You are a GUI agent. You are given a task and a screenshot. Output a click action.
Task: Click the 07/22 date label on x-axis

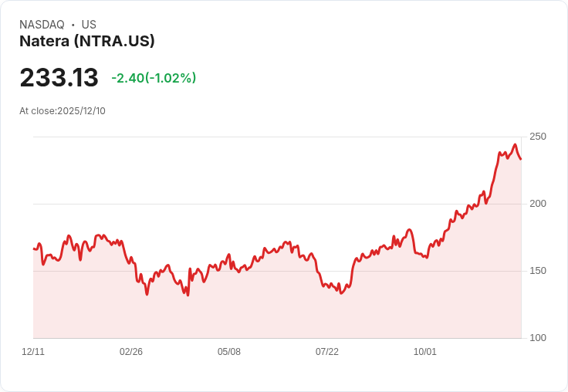click(327, 351)
